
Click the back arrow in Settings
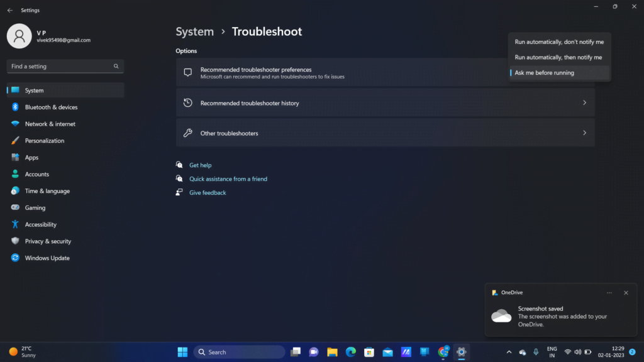10,10
